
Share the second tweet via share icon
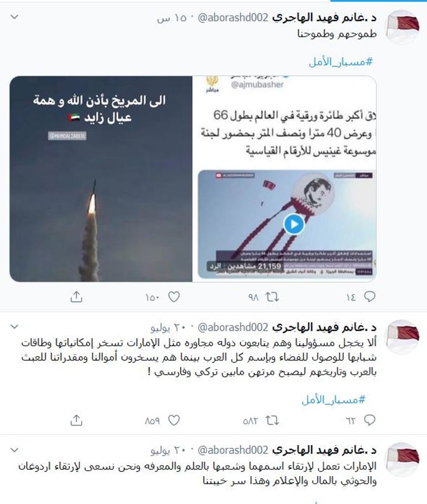point(76,420)
